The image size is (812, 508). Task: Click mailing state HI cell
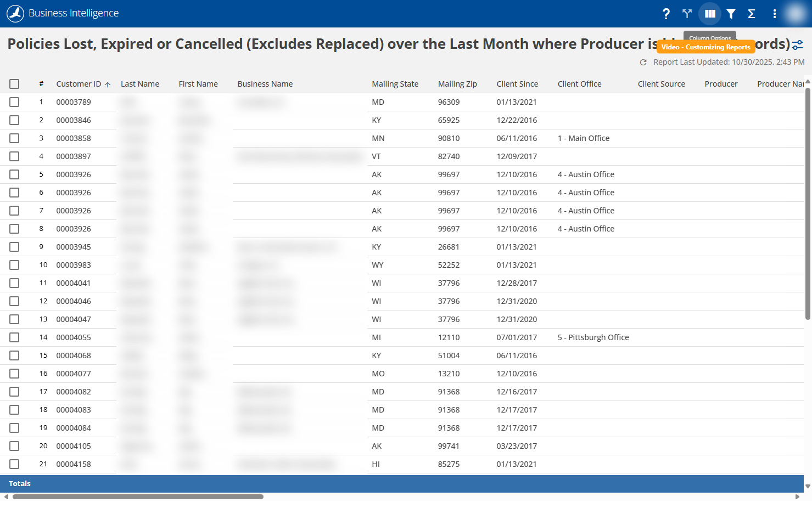(376, 464)
